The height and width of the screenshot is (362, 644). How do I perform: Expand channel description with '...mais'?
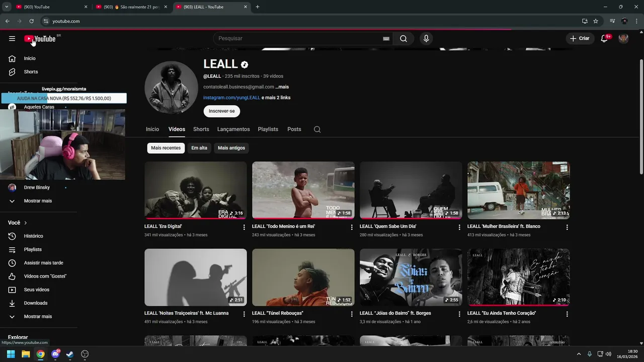(x=282, y=87)
